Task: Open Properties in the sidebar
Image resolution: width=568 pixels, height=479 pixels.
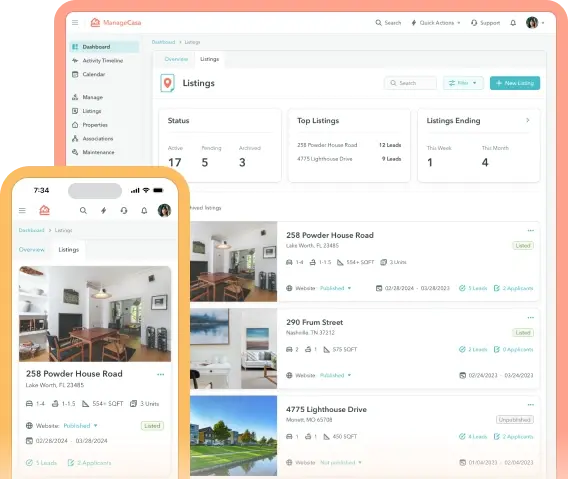Action: (x=90, y=125)
